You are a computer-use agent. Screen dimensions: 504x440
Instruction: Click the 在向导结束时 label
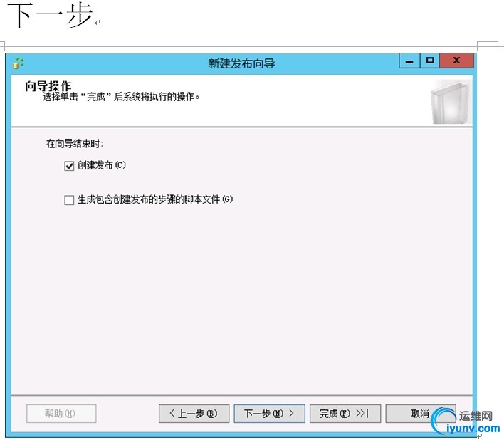(x=75, y=143)
